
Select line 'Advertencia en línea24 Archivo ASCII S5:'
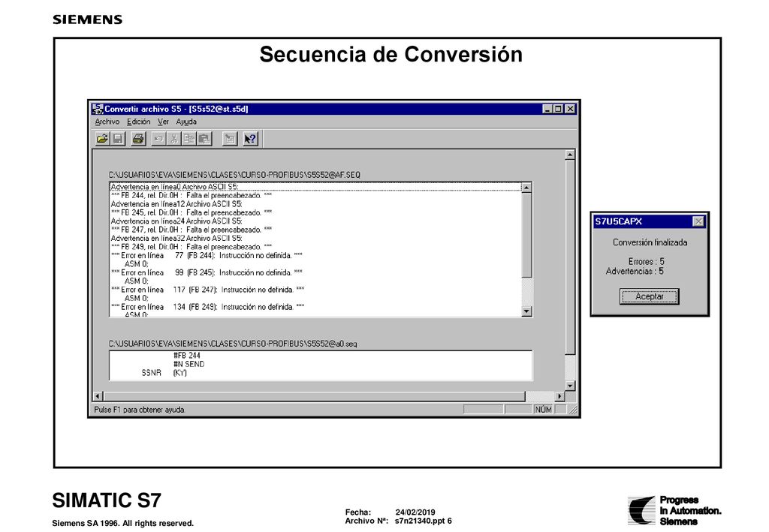pyautogui.click(x=315, y=221)
